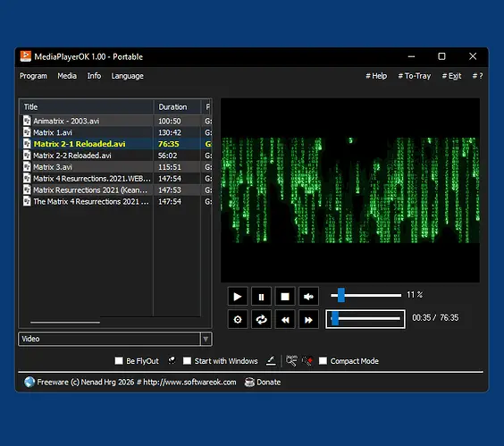Click the playlist horizontal scrollbar

[65, 322]
